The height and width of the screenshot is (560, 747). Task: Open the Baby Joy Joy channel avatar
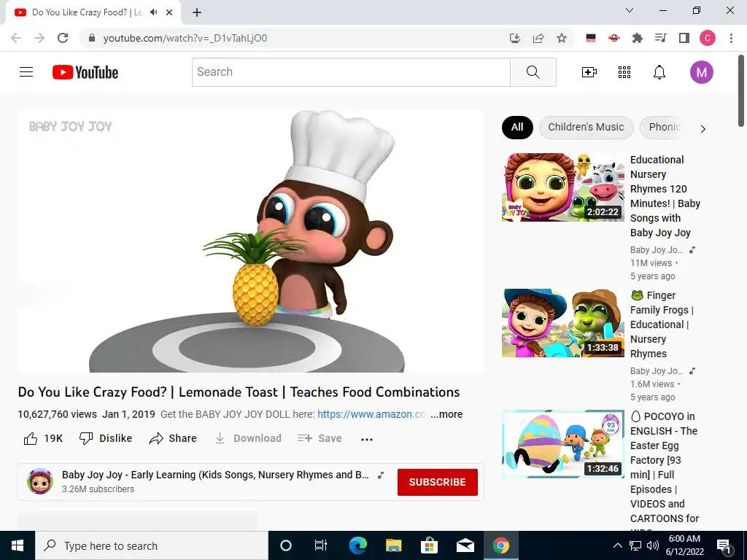[x=40, y=481]
